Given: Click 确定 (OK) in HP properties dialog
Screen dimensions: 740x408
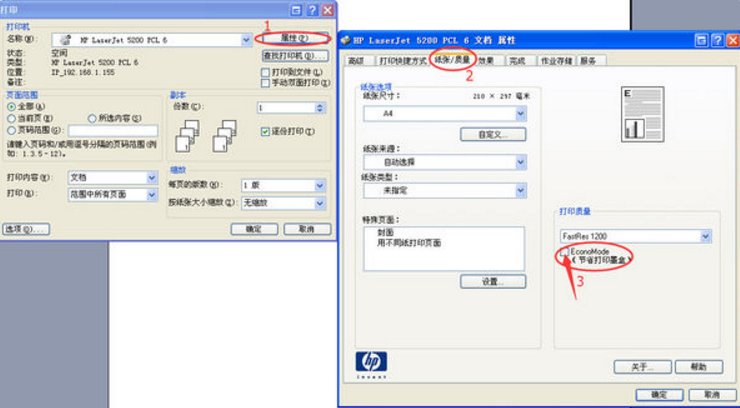Looking at the screenshot, I should [x=659, y=395].
